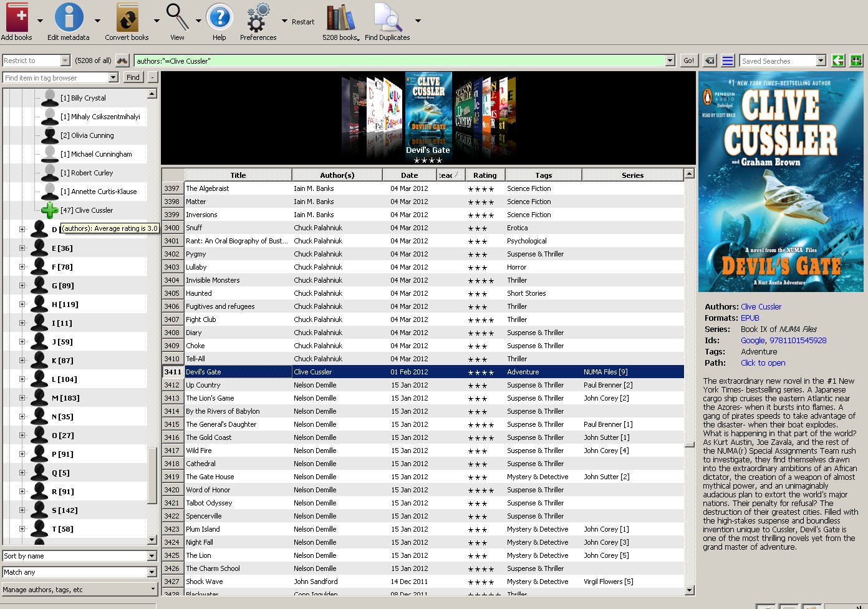Open the Find Duplicates dropdown arrow
868x609 pixels.
coord(418,21)
